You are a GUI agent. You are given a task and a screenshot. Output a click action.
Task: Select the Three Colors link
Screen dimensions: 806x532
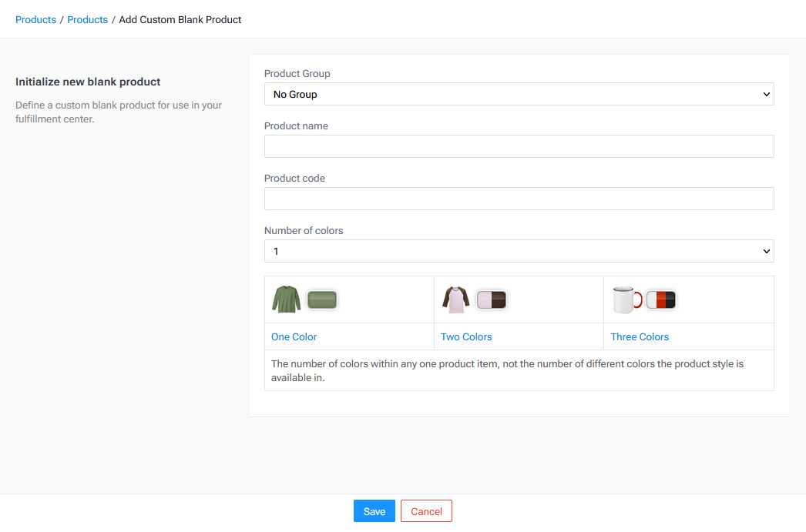pyautogui.click(x=640, y=336)
